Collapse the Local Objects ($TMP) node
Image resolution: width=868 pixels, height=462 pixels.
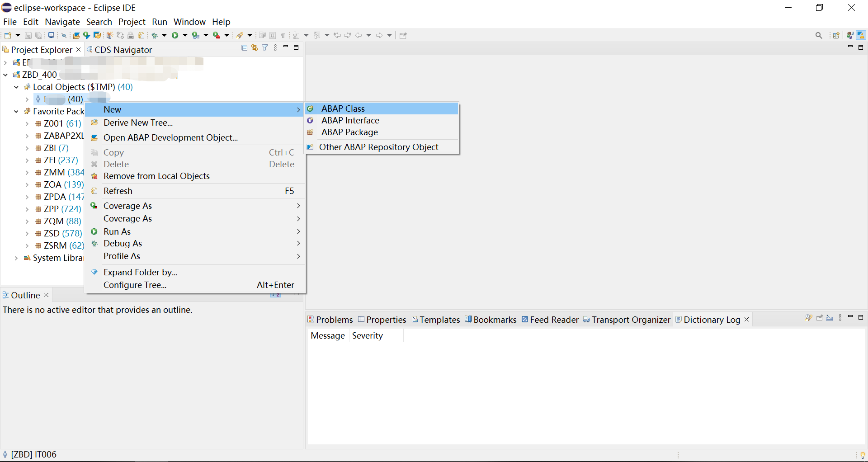click(x=16, y=87)
